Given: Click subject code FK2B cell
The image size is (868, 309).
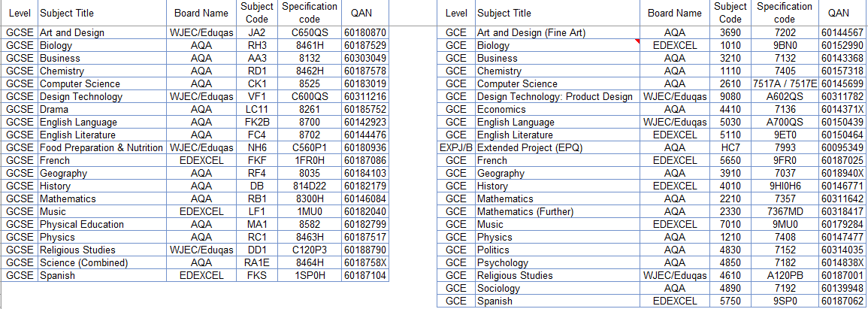Looking at the screenshot, I should pyautogui.click(x=258, y=122).
